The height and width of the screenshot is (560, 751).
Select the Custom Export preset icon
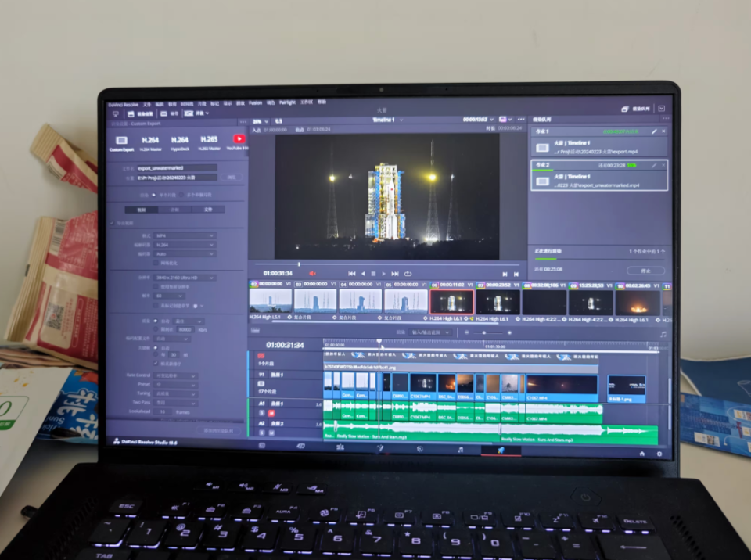click(x=122, y=140)
